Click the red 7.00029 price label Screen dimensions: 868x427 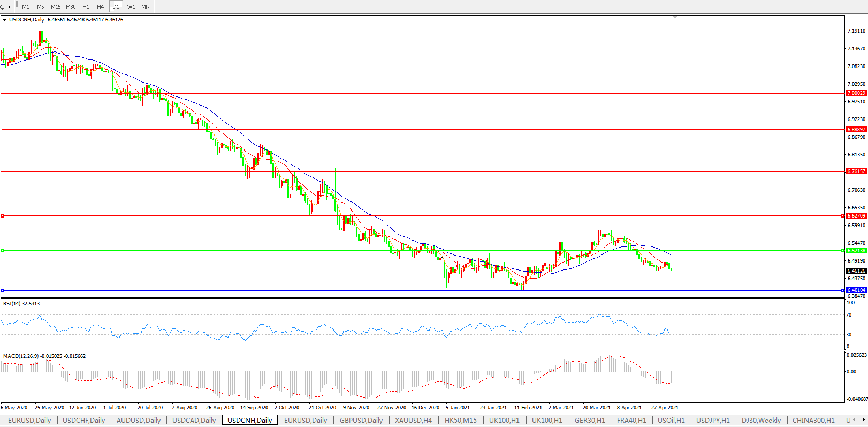pos(856,93)
